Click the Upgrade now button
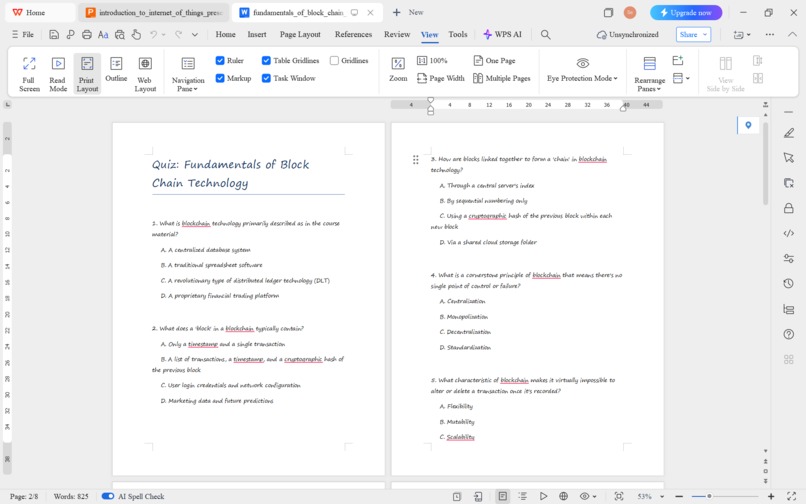The width and height of the screenshot is (806, 504). [686, 12]
